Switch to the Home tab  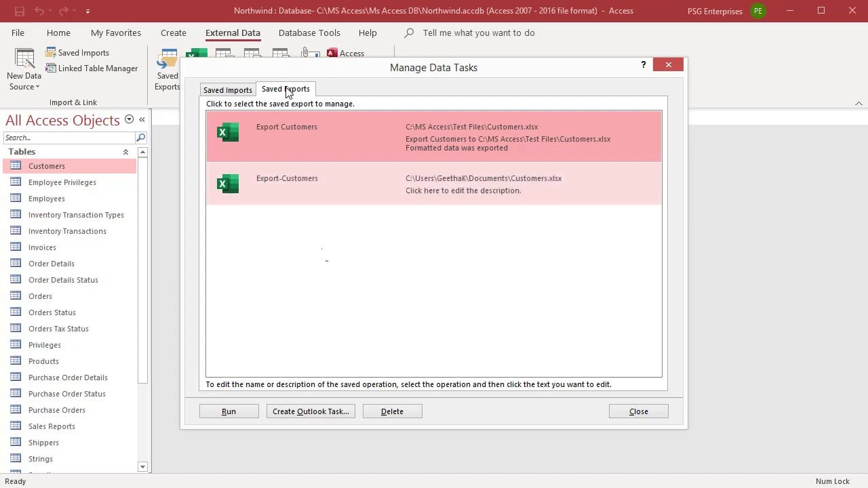coord(58,33)
